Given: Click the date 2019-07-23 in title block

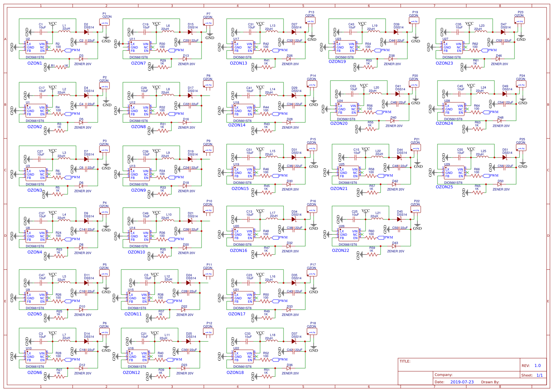Looking at the screenshot, I should (462, 382).
